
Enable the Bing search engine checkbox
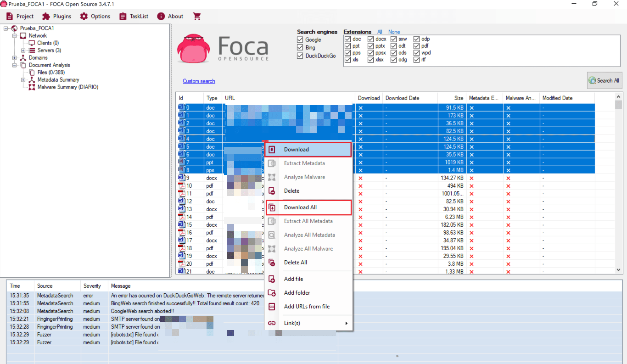click(x=300, y=47)
